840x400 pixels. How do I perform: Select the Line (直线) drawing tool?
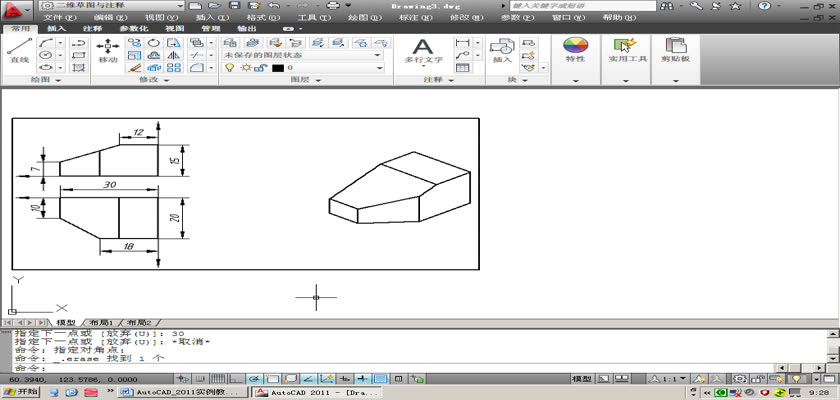tap(18, 51)
